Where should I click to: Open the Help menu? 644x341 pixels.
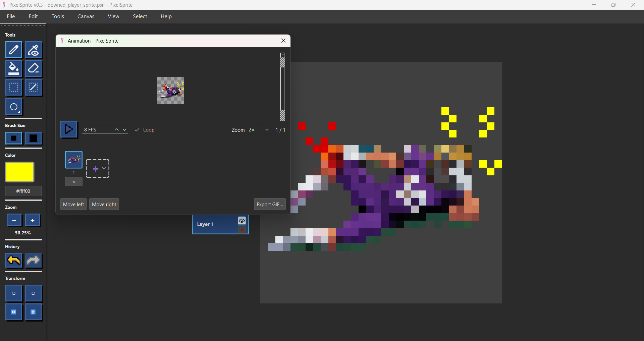pyautogui.click(x=166, y=16)
